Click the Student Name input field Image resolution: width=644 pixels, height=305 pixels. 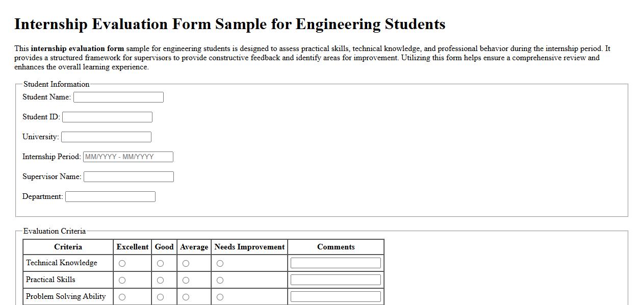pyautogui.click(x=118, y=97)
